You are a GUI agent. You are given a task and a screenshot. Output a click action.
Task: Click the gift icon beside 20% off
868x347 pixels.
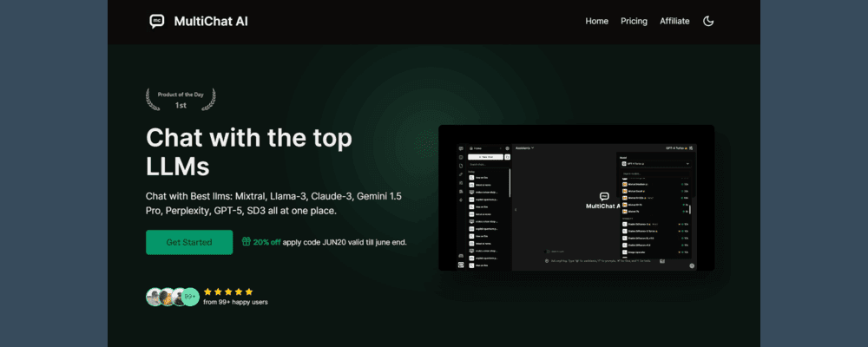click(x=247, y=242)
